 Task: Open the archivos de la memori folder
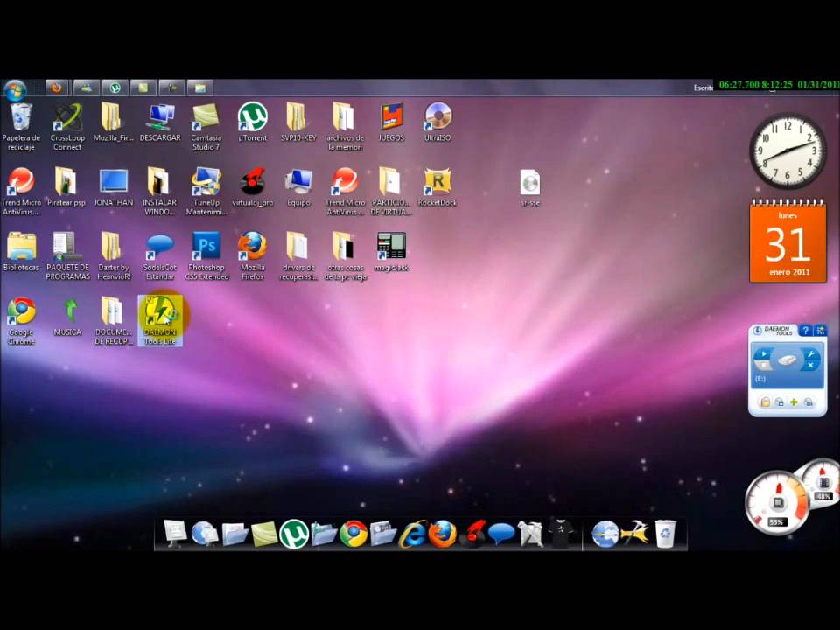pyautogui.click(x=345, y=127)
